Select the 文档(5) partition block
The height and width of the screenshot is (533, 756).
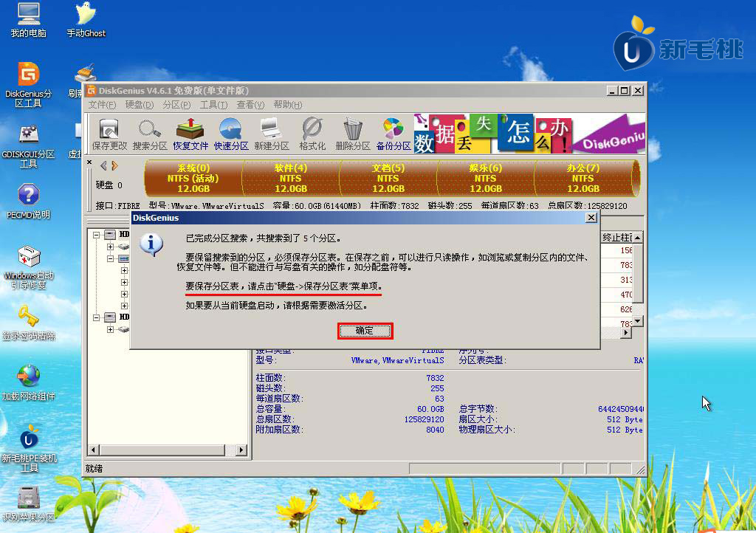click(x=388, y=179)
